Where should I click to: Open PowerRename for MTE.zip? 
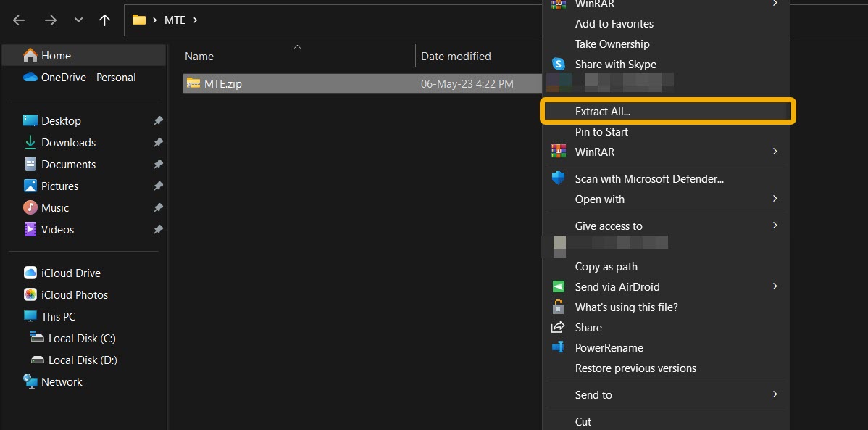click(x=609, y=347)
